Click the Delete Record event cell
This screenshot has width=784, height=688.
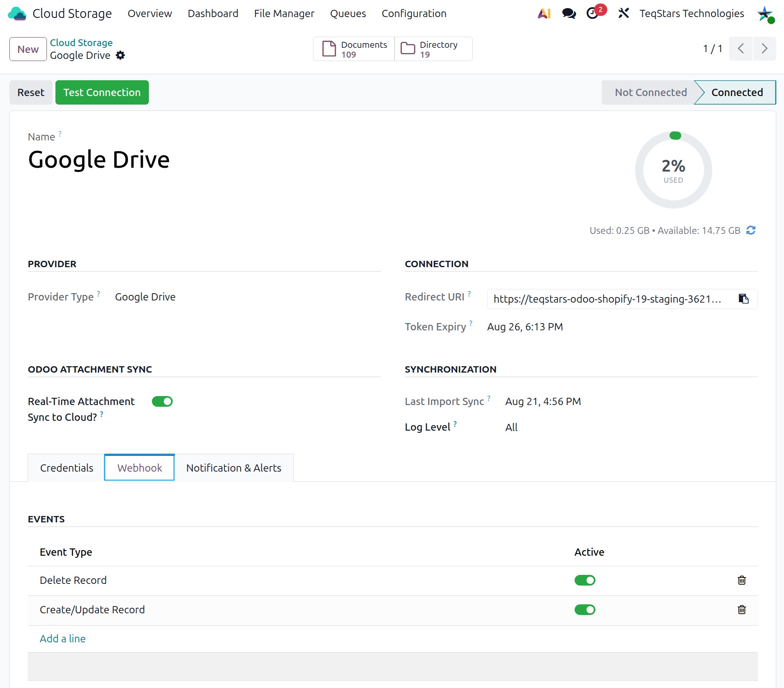(73, 580)
